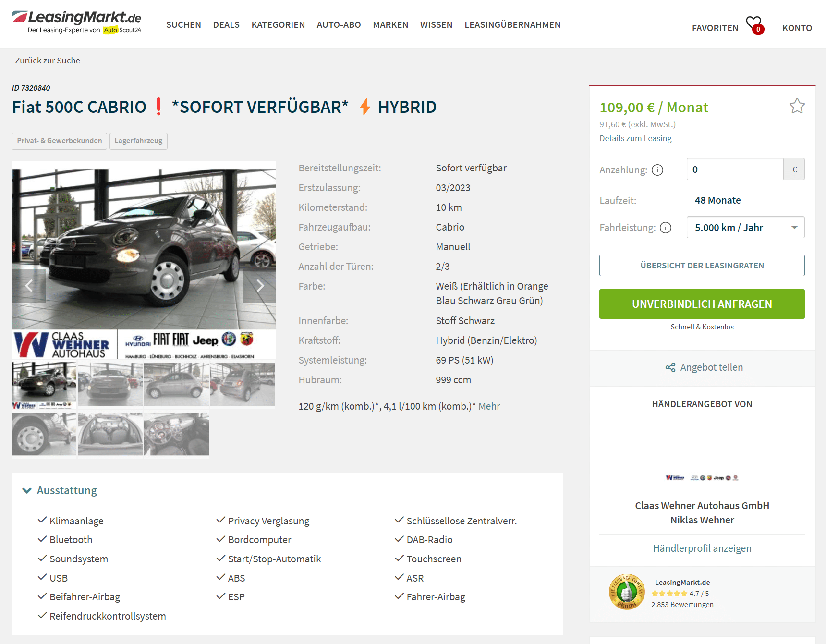Screen dimensions: 826x644
Task: Open the Fahrleistung 5.000 km dropdown
Action: tap(745, 228)
